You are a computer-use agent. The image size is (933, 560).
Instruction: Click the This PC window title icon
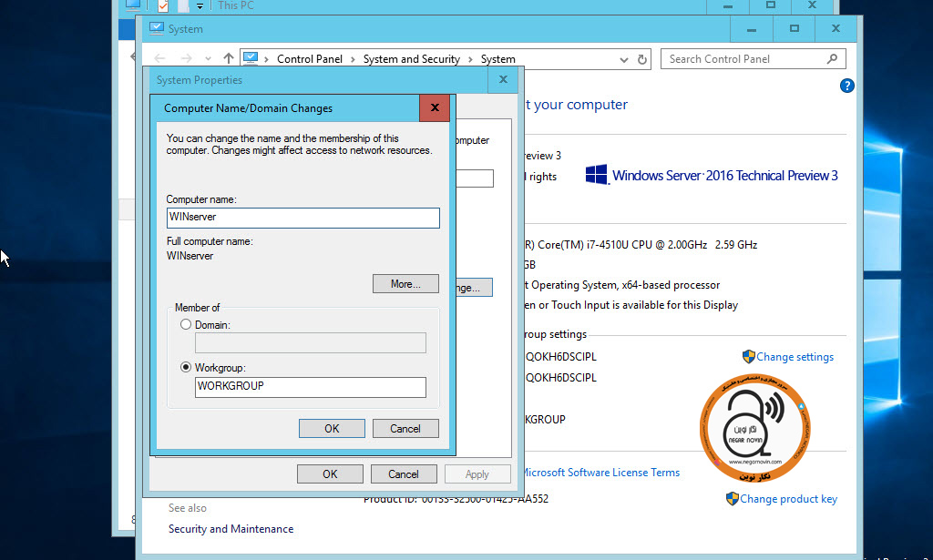point(133,5)
